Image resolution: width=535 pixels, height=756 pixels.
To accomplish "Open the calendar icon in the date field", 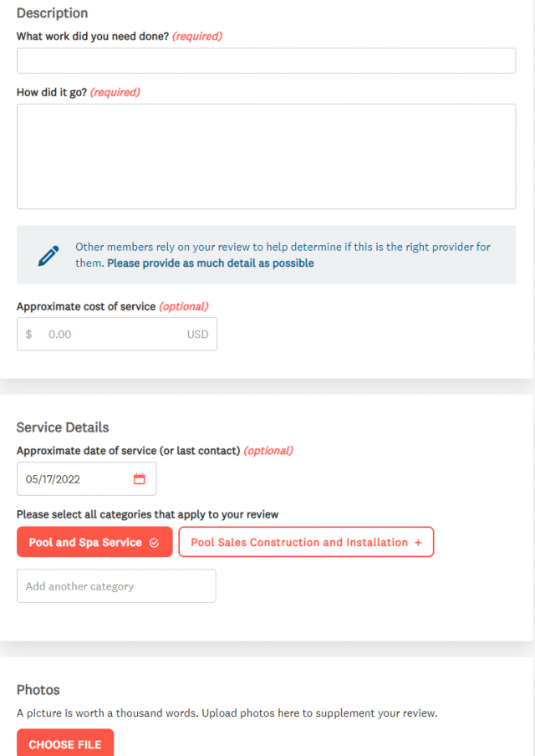I will [141, 478].
